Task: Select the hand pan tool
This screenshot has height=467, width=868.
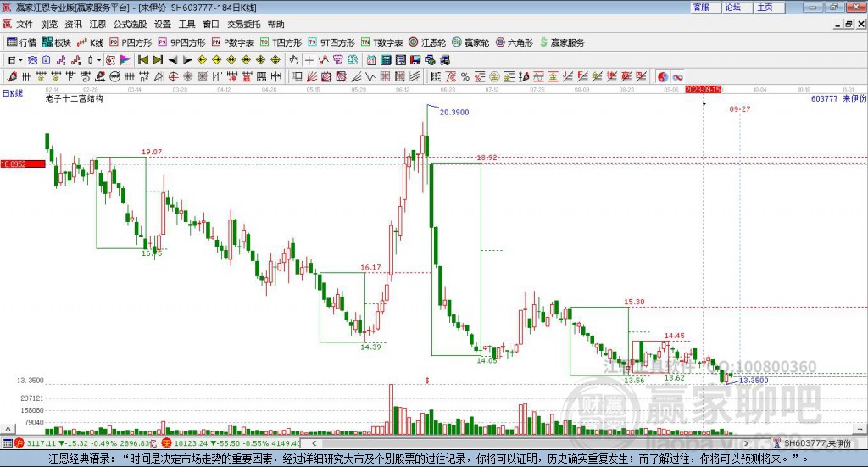Action: (294, 60)
